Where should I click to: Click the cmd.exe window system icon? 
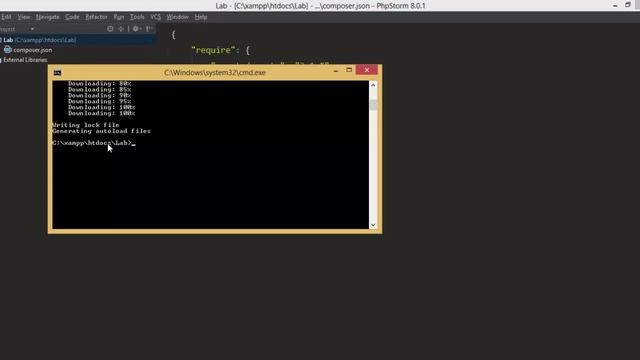57,73
